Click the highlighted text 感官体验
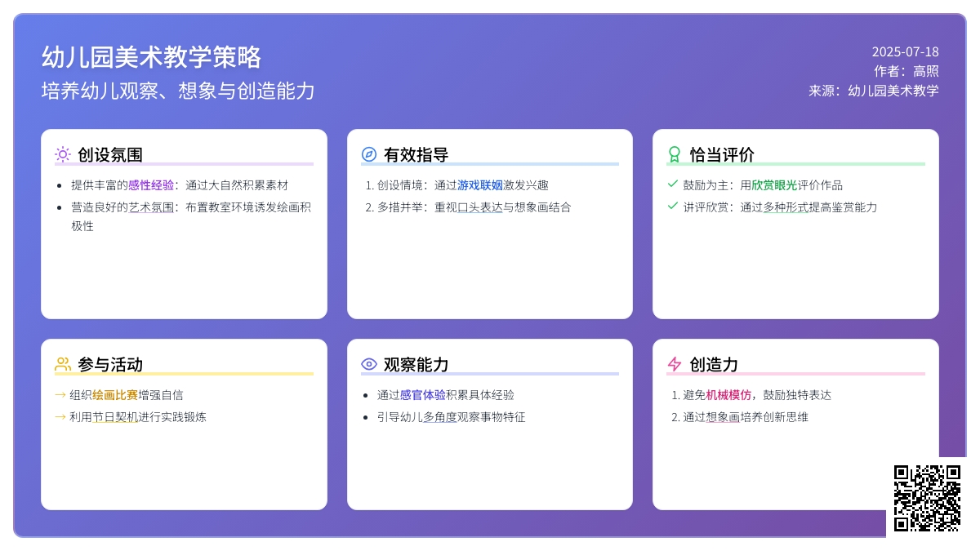 (423, 395)
